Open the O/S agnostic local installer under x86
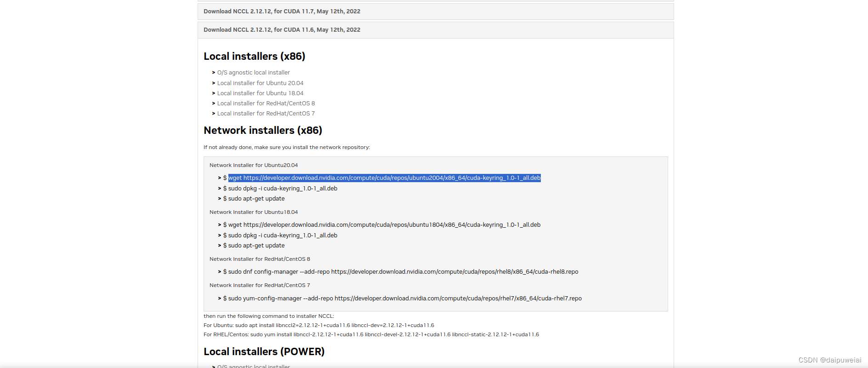868x368 pixels. (253, 73)
